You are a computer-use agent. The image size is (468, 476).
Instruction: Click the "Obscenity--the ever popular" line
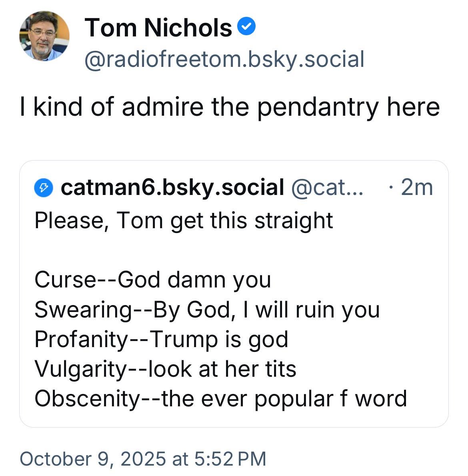point(220,398)
